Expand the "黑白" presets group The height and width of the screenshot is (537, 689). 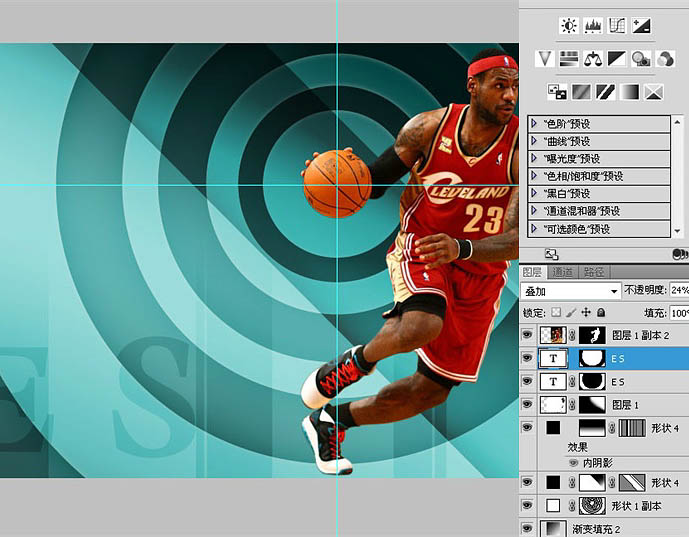534,193
